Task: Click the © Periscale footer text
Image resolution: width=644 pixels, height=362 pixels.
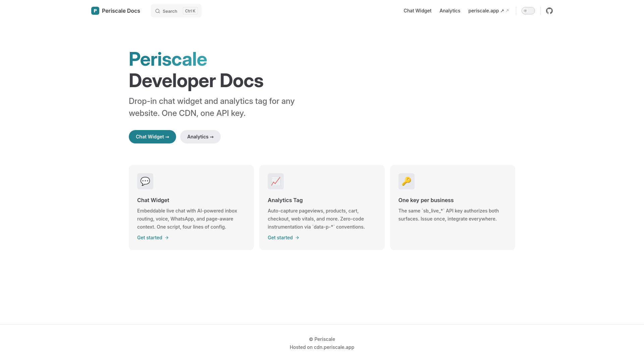Action: click(322, 339)
